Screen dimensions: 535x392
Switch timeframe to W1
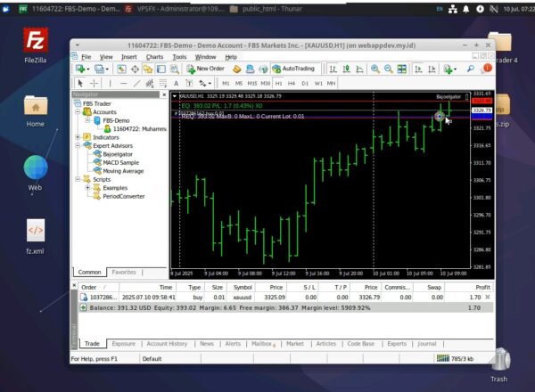[318, 83]
